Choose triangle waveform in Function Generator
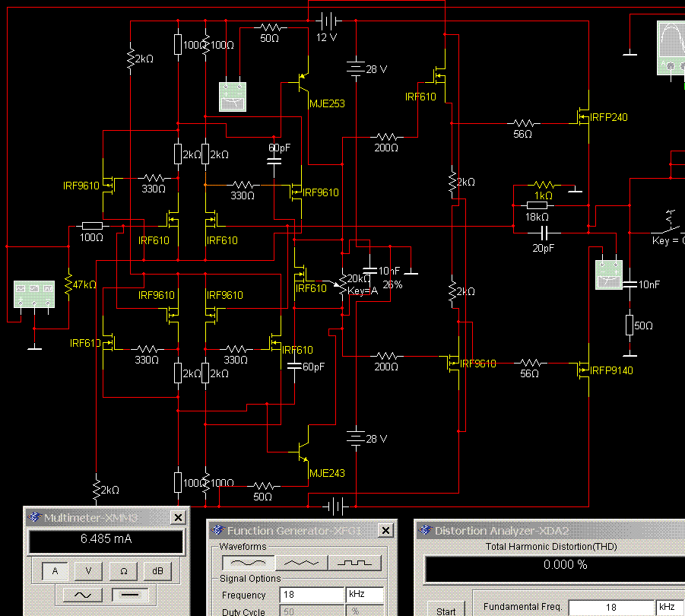The height and width of the screenshot is (616, 685). pyautogui.click(x=301, y=563)
